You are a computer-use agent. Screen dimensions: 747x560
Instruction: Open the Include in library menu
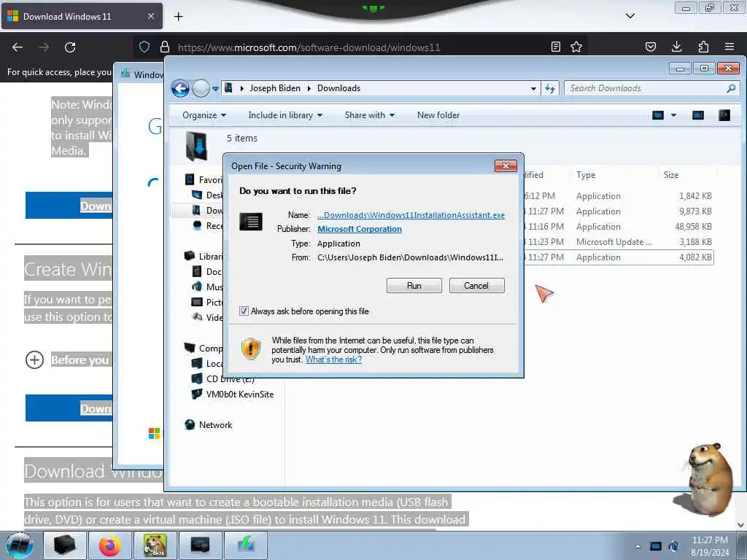(x=285, y=115)
